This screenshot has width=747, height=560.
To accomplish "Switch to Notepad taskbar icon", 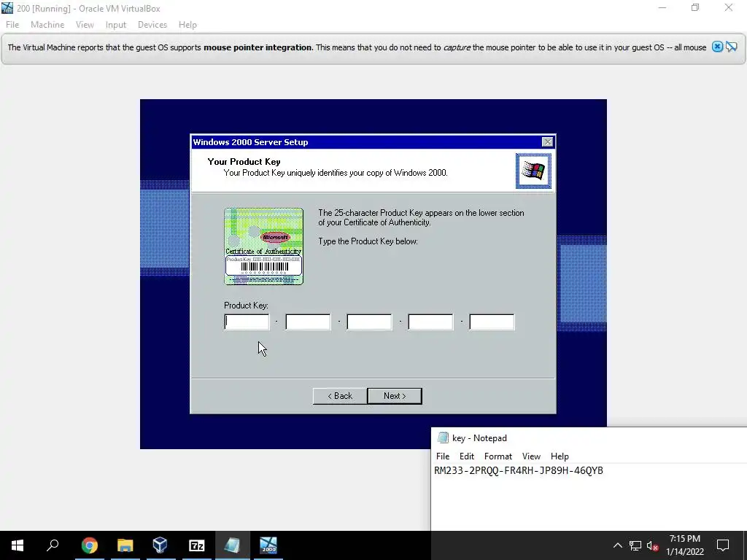I will (x=233, y=545).
